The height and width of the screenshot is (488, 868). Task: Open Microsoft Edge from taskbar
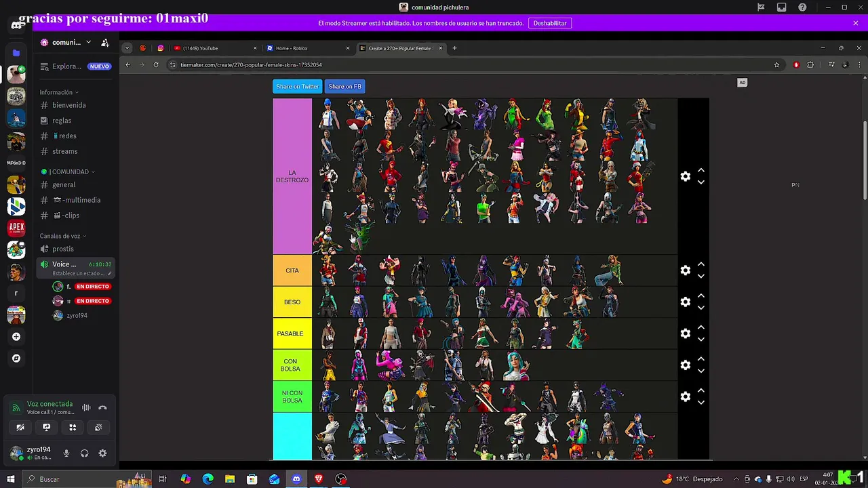coord(208,479)
